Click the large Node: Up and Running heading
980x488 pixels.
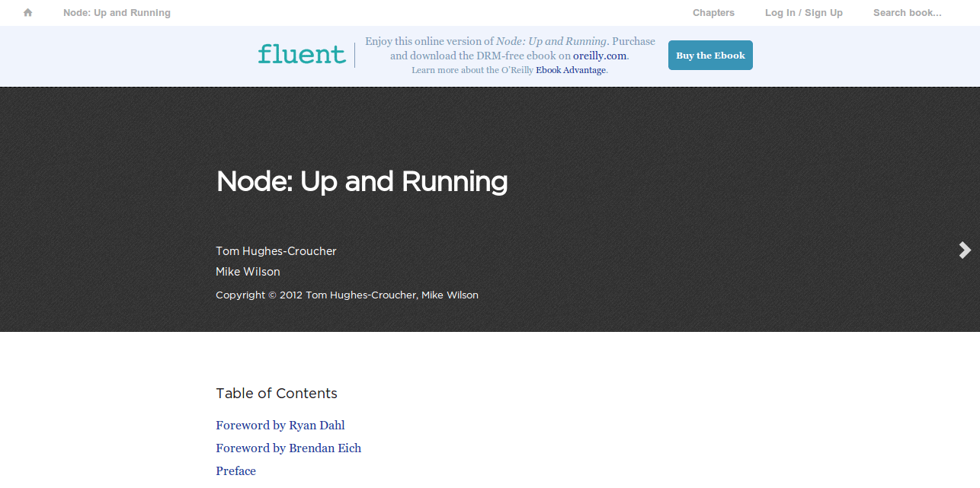[362, 182]
